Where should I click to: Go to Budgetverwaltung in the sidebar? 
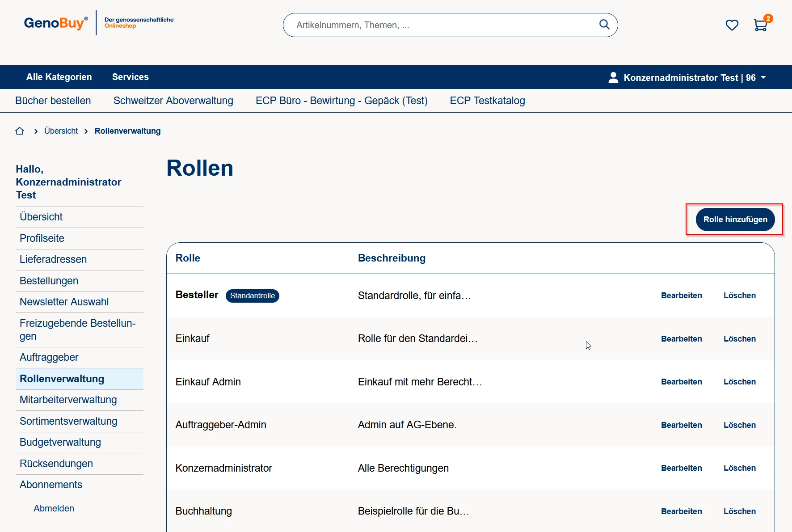pyautogui.click(x=60, y=443)
